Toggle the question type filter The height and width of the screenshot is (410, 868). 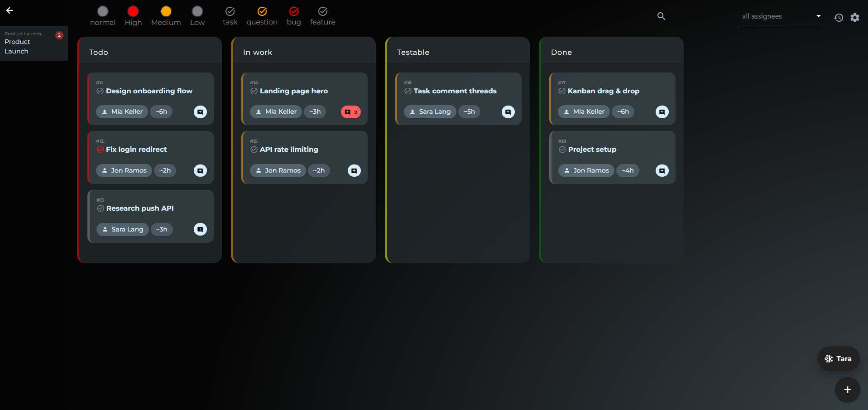click(262, 16)
